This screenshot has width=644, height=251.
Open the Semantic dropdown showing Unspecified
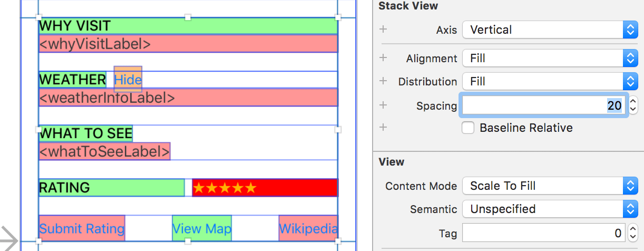tap(550, 209)
